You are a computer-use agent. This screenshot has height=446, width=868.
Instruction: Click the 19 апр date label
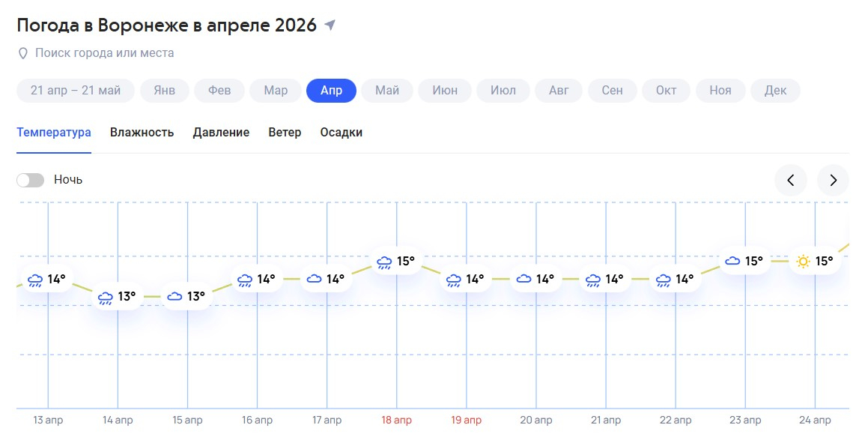tap(467, 421)
